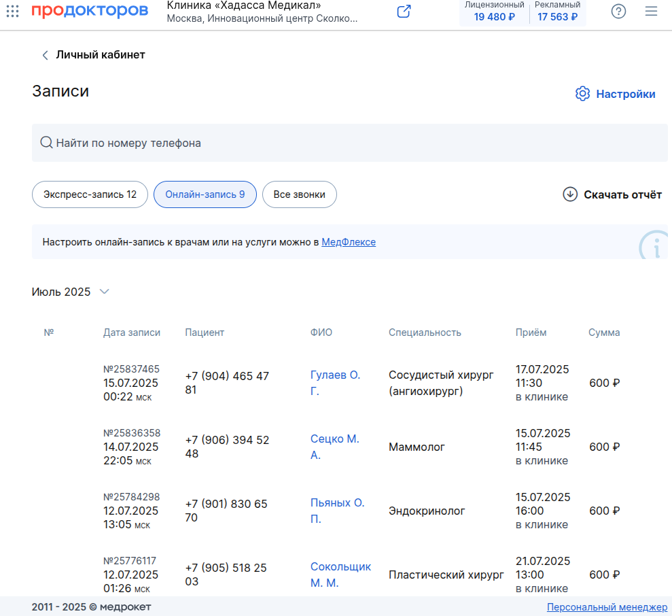Viewport: 672px width, 616px height.
Task: Click the Приём column header
Action: pyautogui.click(x=531, y=332)
